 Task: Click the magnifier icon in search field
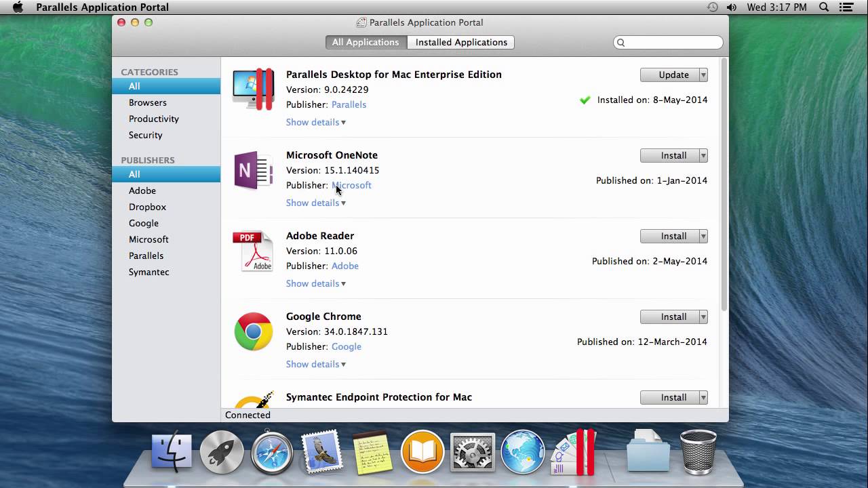pyautogui.click(x=620, y=43)
